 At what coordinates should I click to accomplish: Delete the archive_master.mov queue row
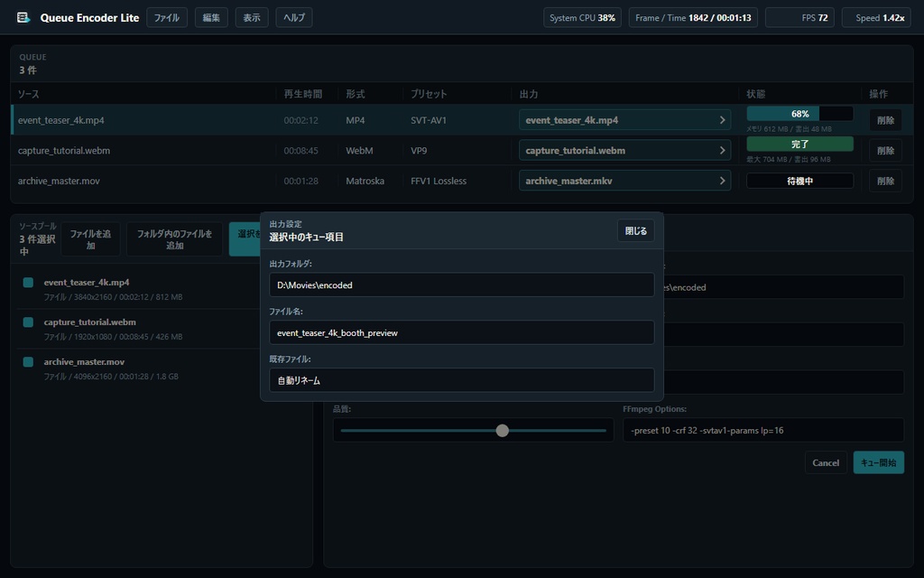885,181
